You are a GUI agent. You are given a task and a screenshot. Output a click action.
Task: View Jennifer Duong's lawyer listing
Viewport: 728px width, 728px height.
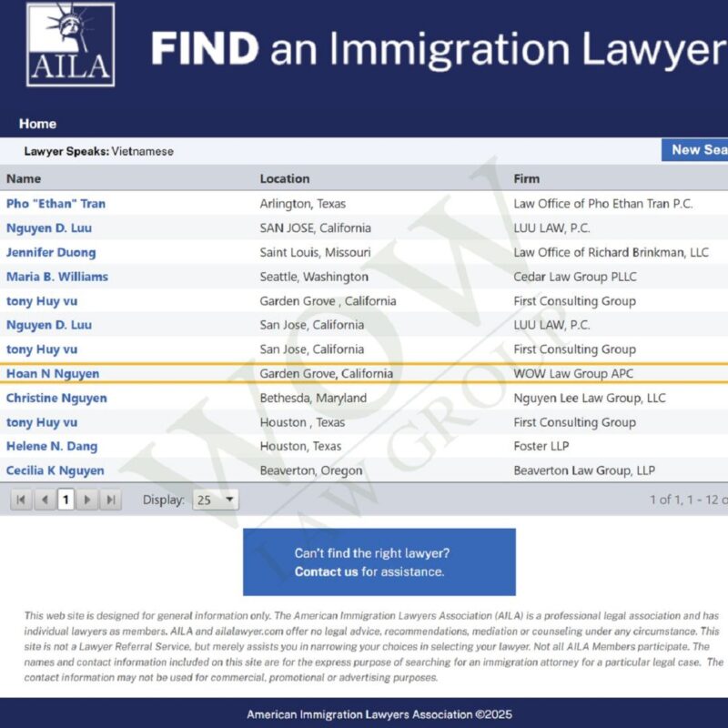tap(51, 252)
